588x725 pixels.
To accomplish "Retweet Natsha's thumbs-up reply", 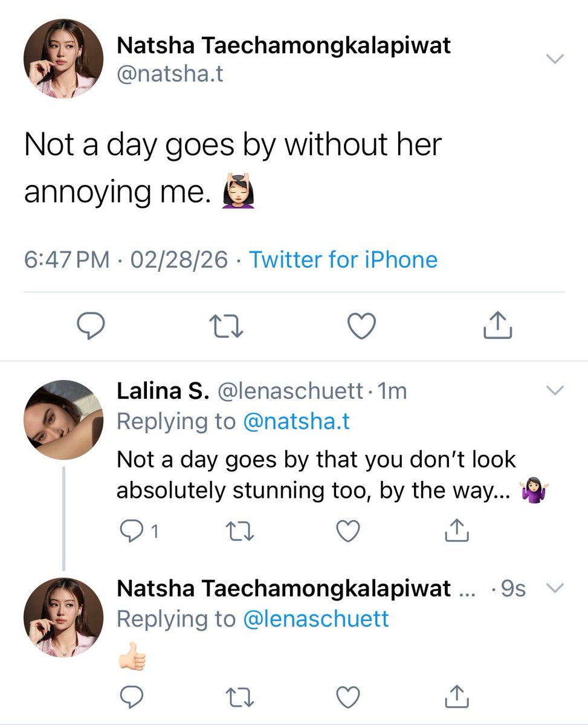I will pyautogui.click(x=238, y=697).
